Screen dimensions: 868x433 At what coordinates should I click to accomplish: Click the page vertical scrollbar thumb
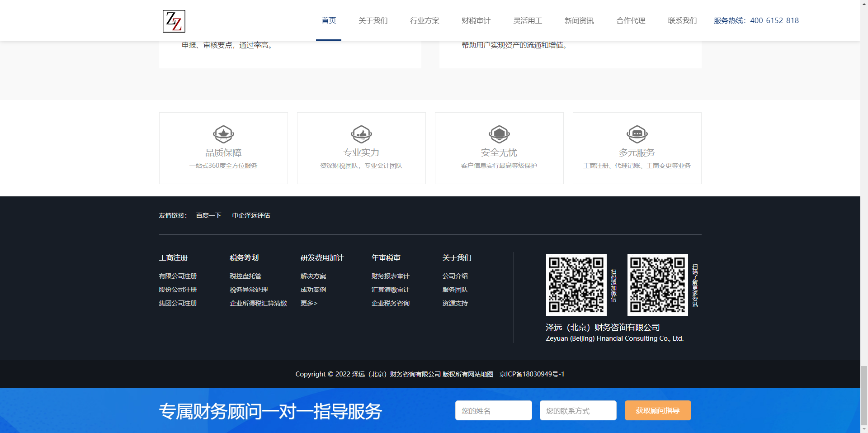point(864,395)
